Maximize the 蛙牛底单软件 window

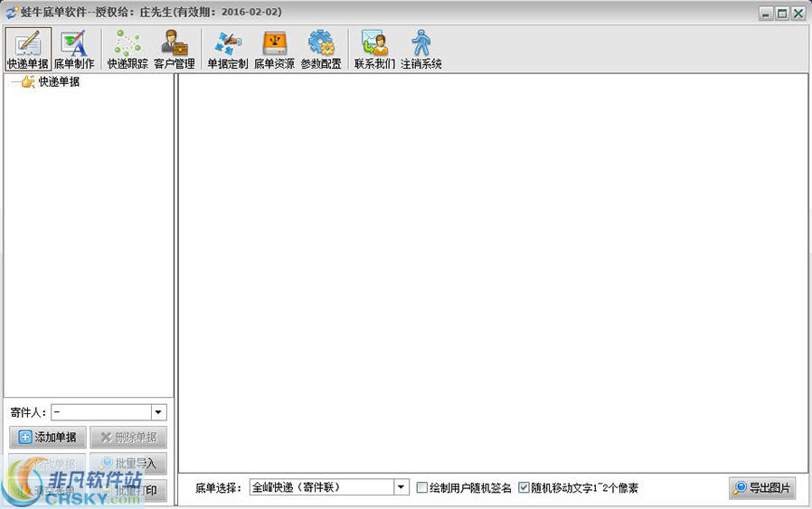pyautogui.click(x=782, y=14)
